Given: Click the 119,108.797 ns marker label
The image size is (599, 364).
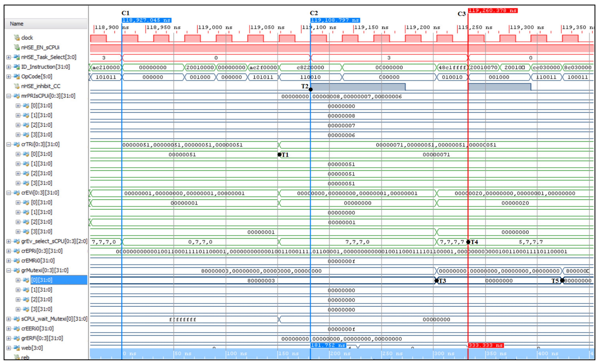Looking at the screenshot, I should pyautogui.click(x=335, y=20).
